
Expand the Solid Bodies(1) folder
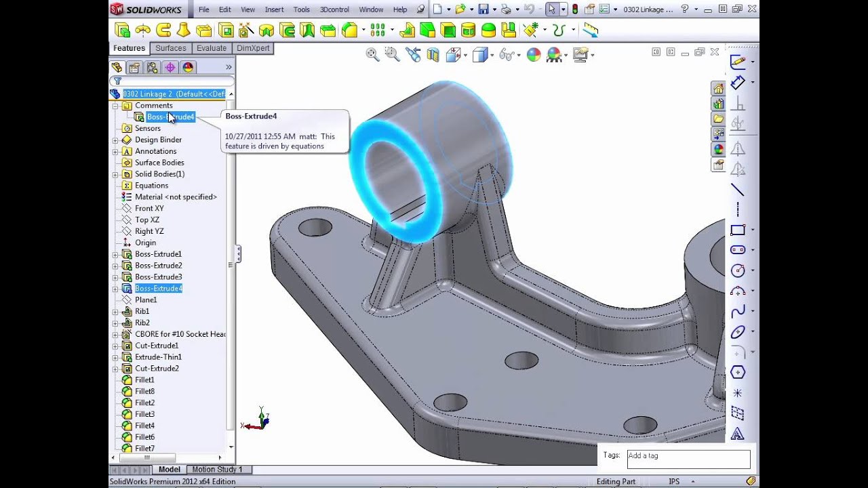coord(115,174)
